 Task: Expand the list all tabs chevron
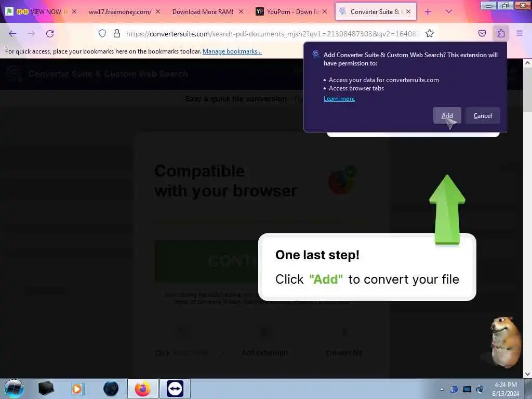coord(448,12)
